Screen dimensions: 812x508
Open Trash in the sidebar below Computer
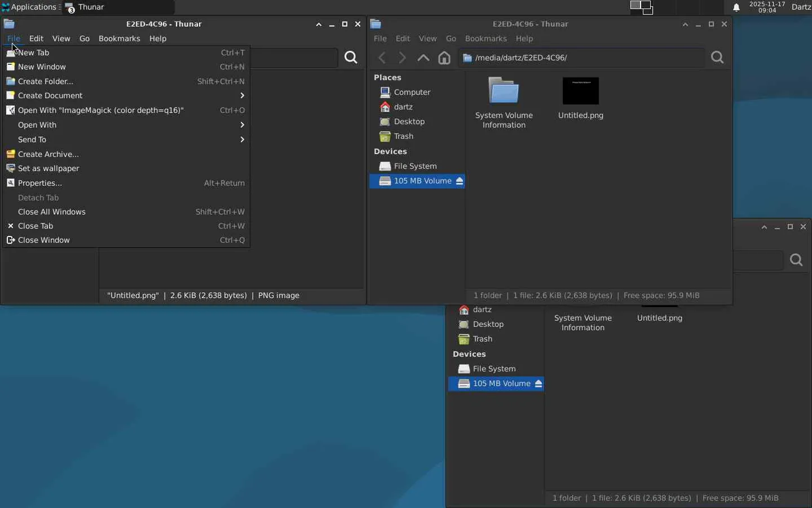coord(417,136)
